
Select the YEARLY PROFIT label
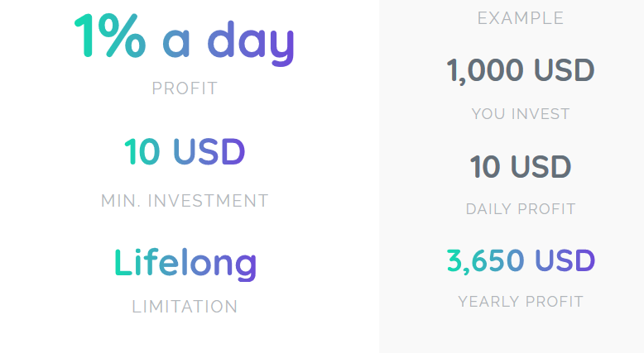click(x=521, y=302)
